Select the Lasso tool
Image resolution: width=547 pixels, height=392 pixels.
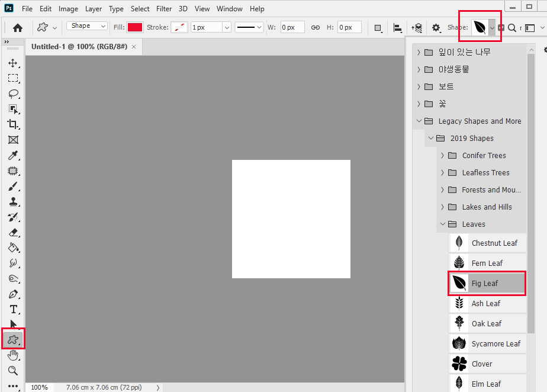tap(13, 94)
